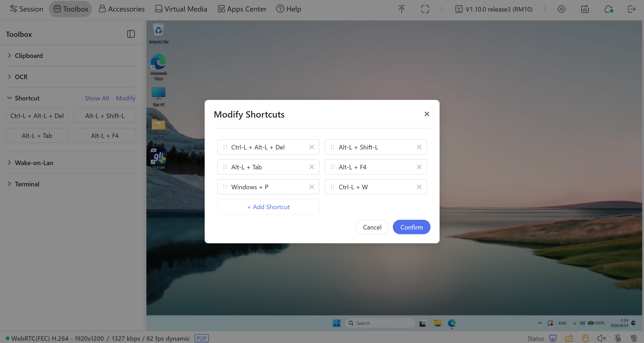Viewport: 644px width, 343px height.
Task: Click the video status monitor icon
Action: pyautogui.click(x=553, y=338)
